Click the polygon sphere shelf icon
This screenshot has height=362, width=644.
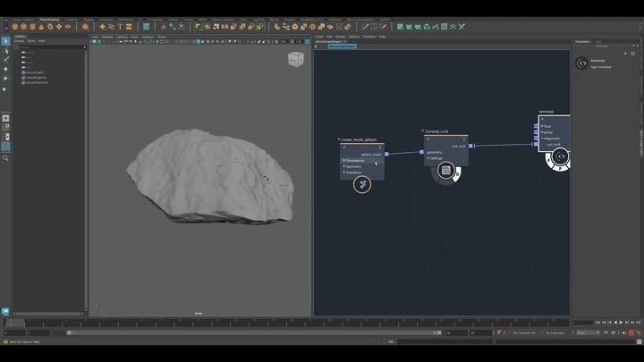[x=15, y=27]
